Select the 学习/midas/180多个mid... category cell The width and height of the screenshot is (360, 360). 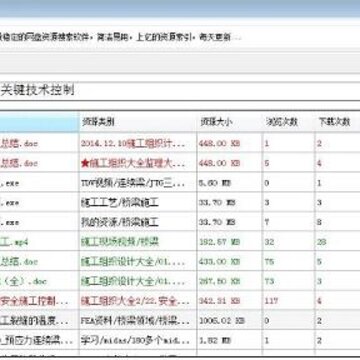tap(138, 340)
